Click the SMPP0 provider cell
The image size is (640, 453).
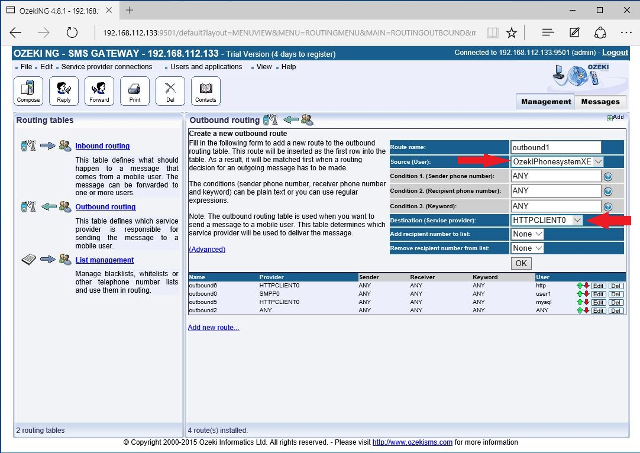pyautogui.click(x=269, y=294)
